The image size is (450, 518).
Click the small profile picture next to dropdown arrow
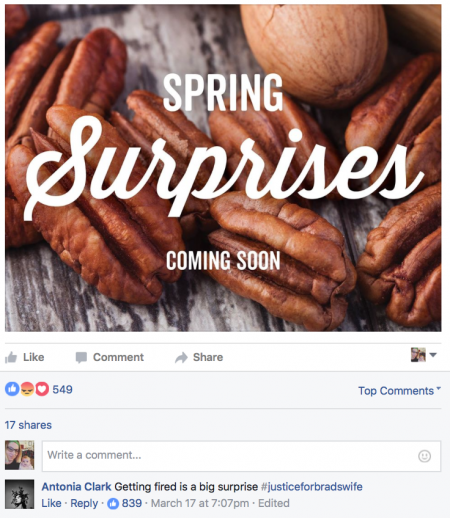pos(418,354)
